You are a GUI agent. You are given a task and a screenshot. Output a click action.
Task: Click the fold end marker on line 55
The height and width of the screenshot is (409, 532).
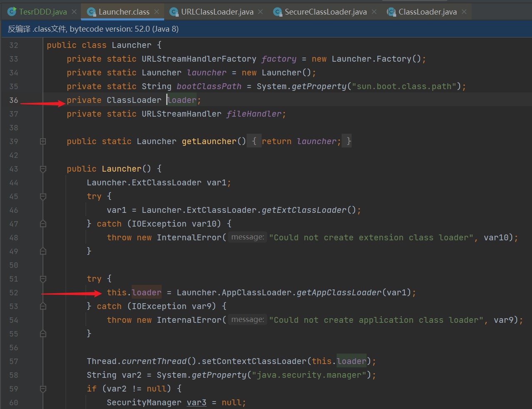pos(43,334)
